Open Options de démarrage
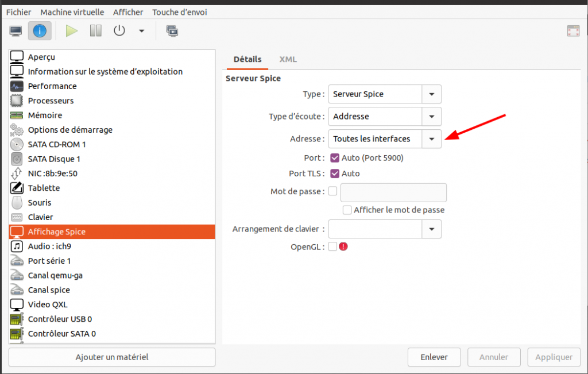Screen dimensions: 588x374 (x=112, y=130)
